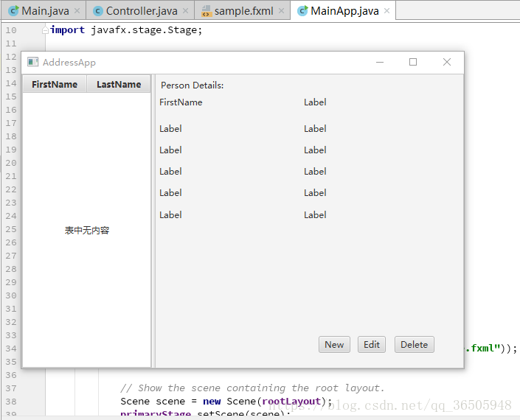The width and height of the screenshot is (520, 420).
Task: Click the Main.java class file icon
Action: click(13, 11)
